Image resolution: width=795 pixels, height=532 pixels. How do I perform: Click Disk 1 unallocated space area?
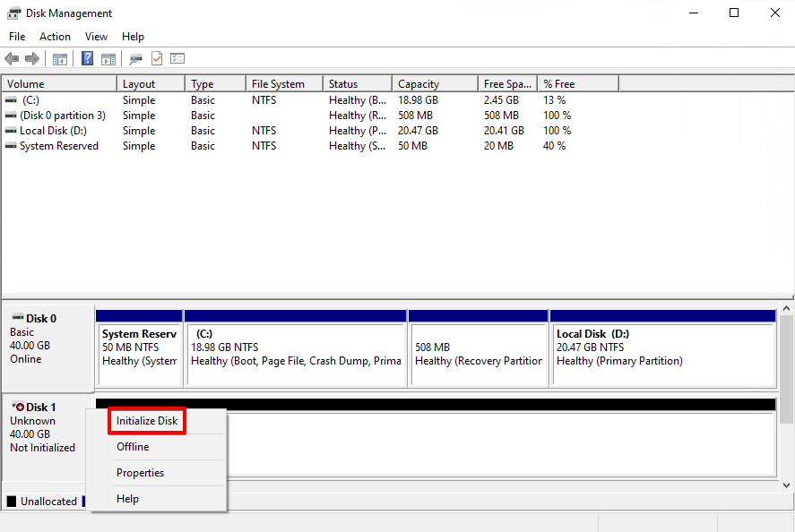pos(499,443)
